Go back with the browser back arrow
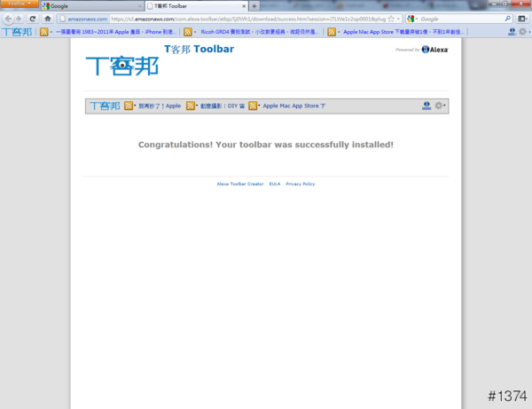 click(8, 19)
